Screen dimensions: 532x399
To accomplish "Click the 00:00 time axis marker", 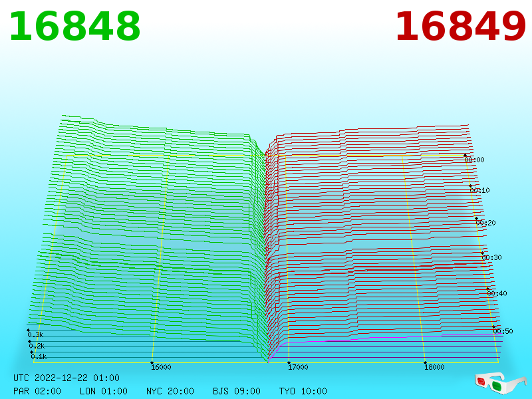I will coord(474,160).
